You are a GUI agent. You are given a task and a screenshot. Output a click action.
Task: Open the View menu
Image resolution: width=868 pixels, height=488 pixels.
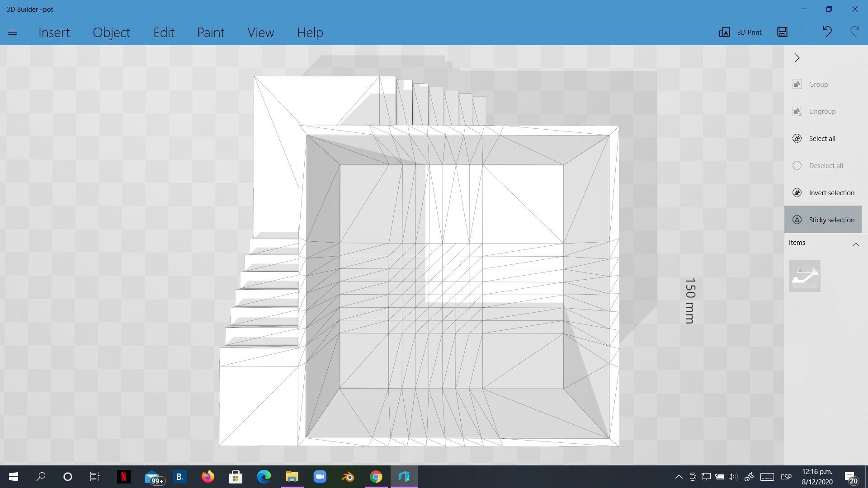pos(260,33)
